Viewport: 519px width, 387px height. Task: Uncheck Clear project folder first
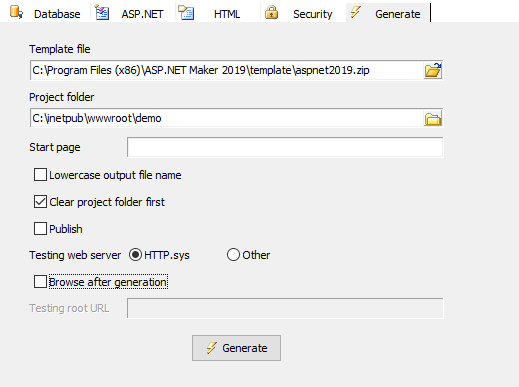(40, 202)
